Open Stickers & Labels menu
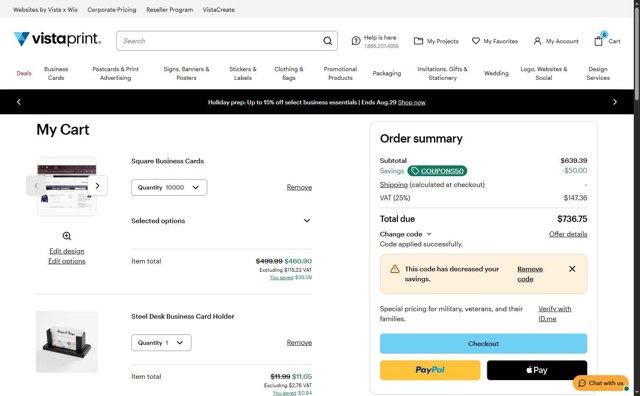The width and height of the screenshot is (640, 396). (243, 73)
